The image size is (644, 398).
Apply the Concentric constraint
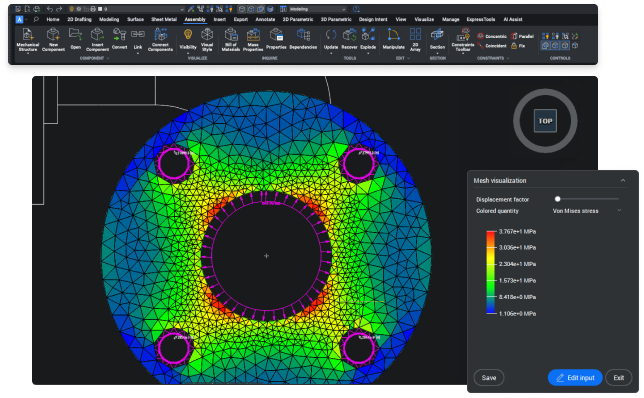coord(492,36)
